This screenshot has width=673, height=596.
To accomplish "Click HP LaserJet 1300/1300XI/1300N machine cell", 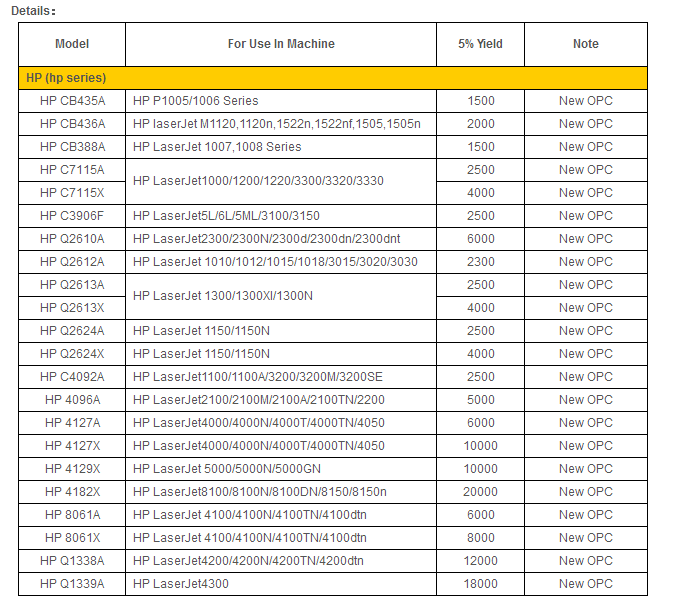I will pos(223,296).
